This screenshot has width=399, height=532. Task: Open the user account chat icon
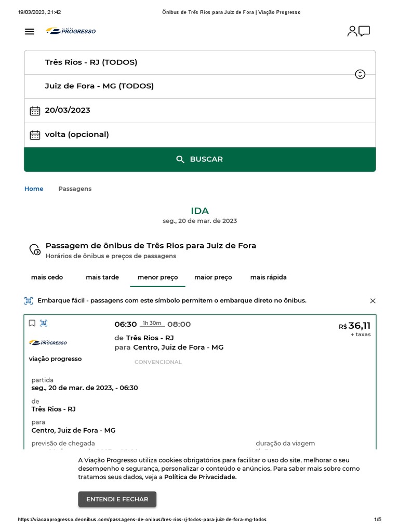click(x=358, y=31)
